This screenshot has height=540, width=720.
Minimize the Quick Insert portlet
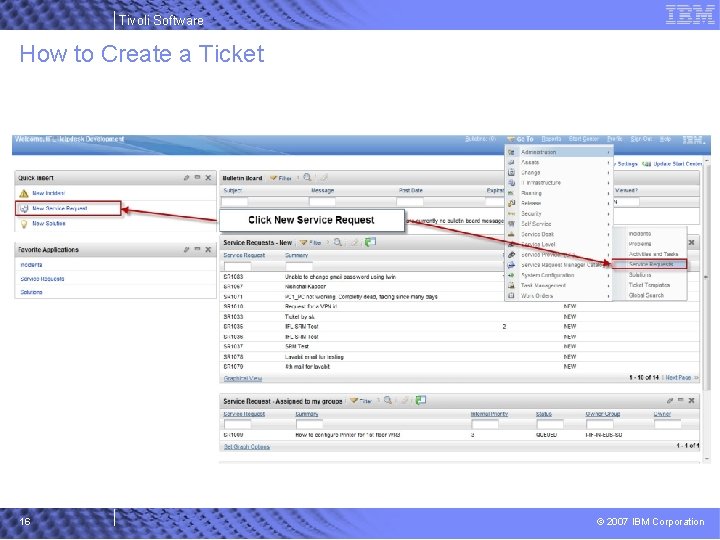197,177
